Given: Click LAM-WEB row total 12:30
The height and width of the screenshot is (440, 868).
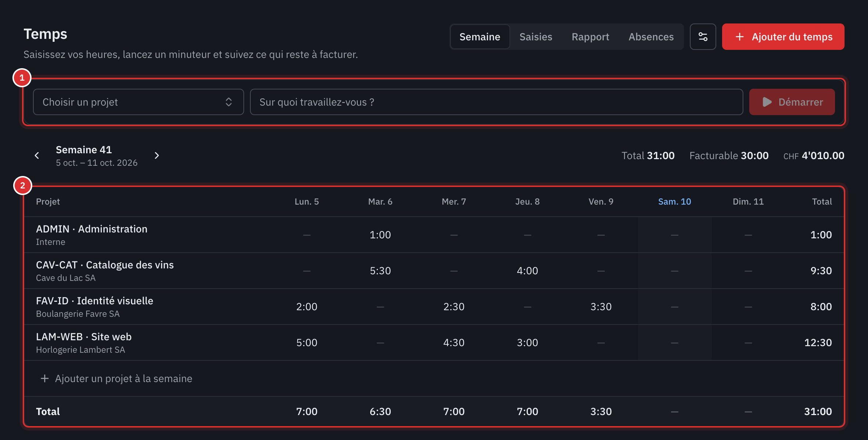Looking at the screenshot, I should click(818, 342).
